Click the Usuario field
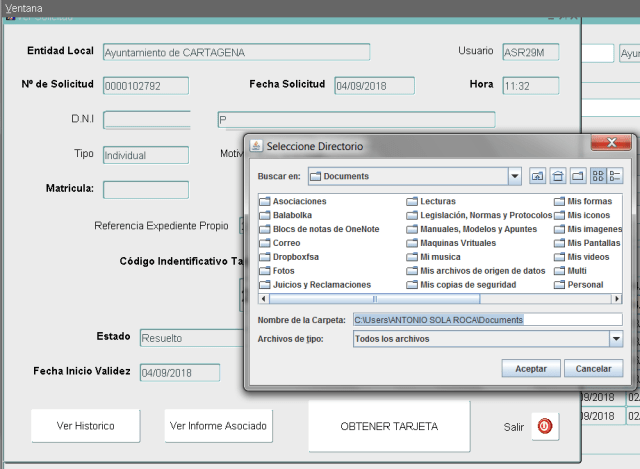Viewport: 640px width, 469px height. pos(531,52)
